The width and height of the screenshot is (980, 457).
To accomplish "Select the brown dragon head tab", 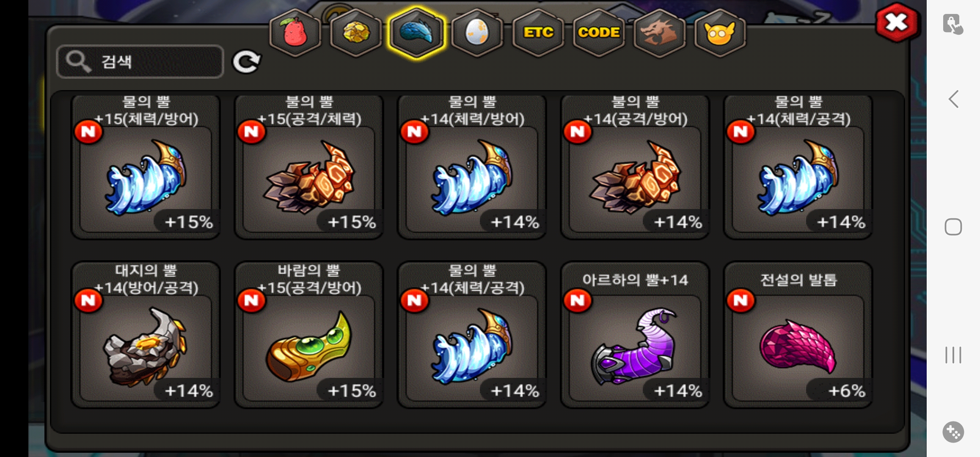I will click(x=659, y=33).
